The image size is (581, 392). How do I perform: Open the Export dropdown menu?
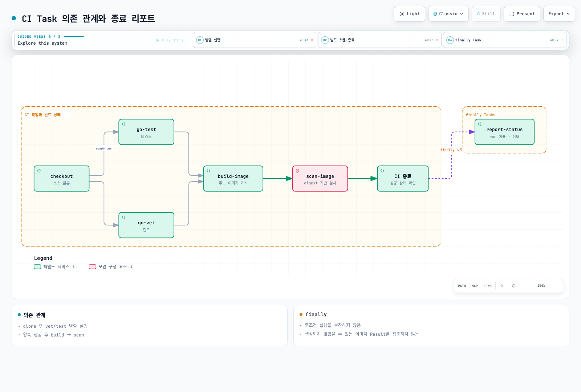pos(559,14)
